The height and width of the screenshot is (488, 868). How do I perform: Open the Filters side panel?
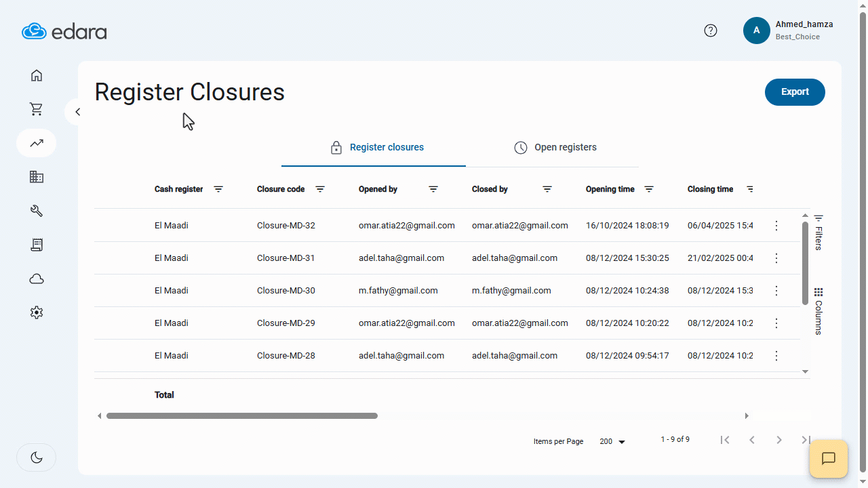818,232
